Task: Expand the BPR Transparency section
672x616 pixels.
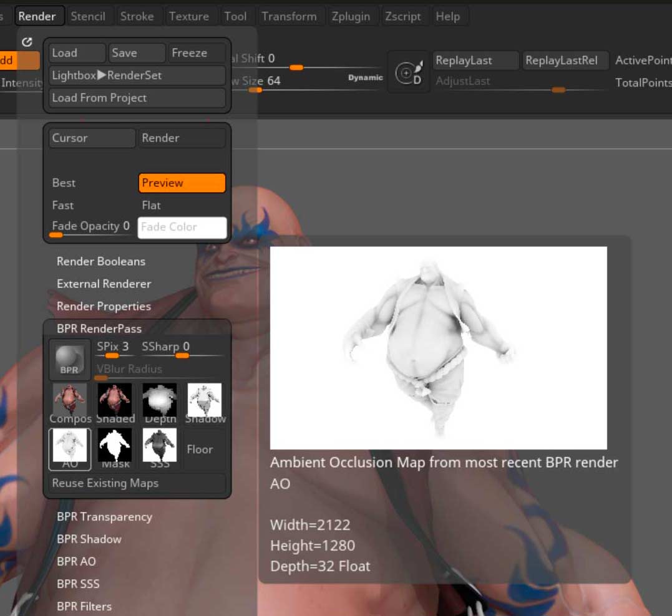Action: (x=105, y=517)
